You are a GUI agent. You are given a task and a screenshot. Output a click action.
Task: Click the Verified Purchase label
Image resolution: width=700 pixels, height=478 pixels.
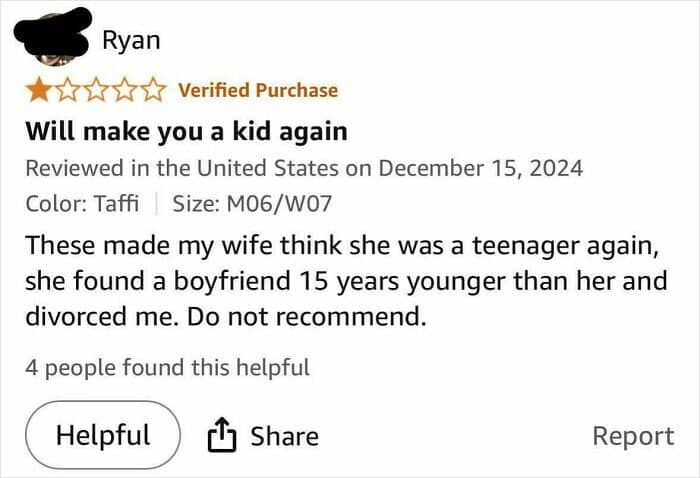pyautogui.click(x=258, y=91)
